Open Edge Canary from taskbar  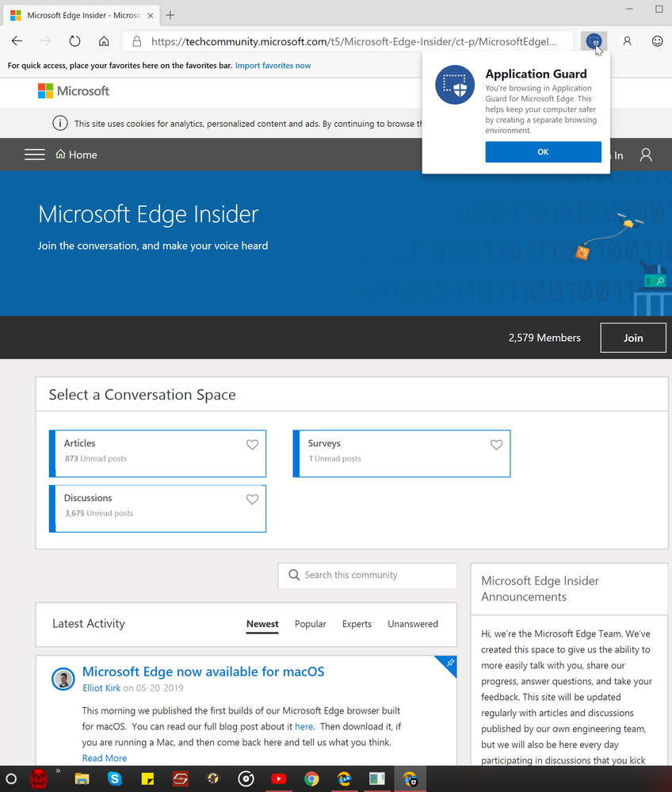pos(345,779)
